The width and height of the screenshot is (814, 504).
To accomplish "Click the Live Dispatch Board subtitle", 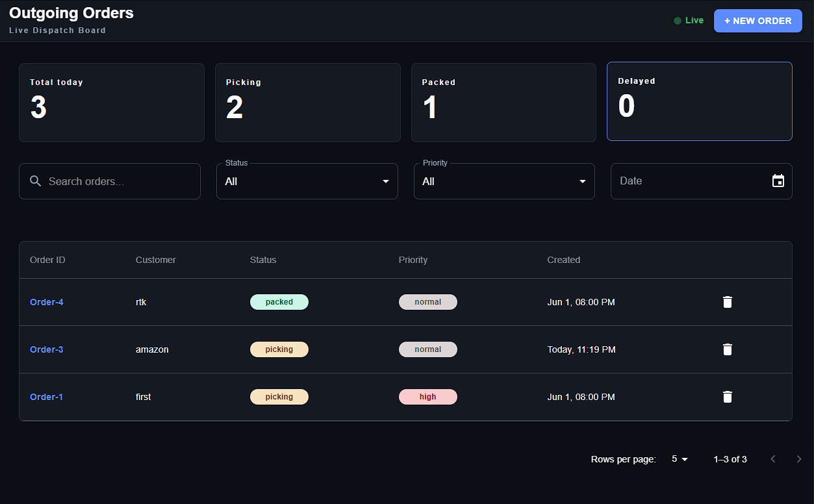I will (57, 31).
